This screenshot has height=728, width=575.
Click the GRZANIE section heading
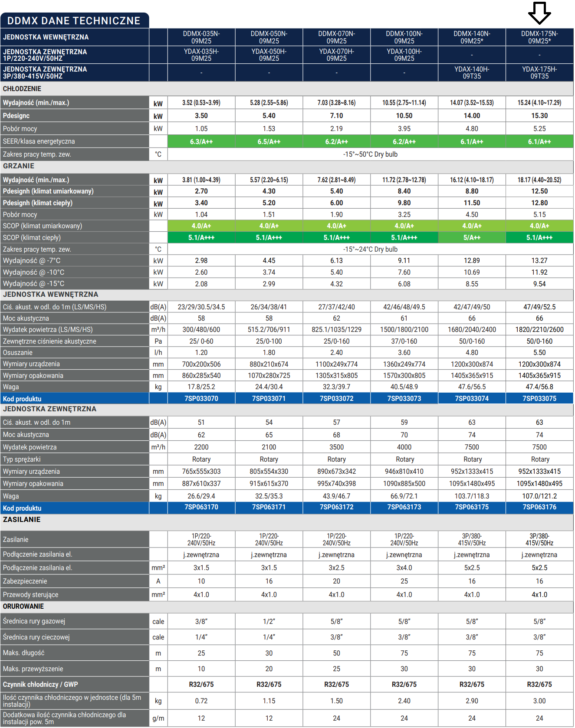pos(19,166)
